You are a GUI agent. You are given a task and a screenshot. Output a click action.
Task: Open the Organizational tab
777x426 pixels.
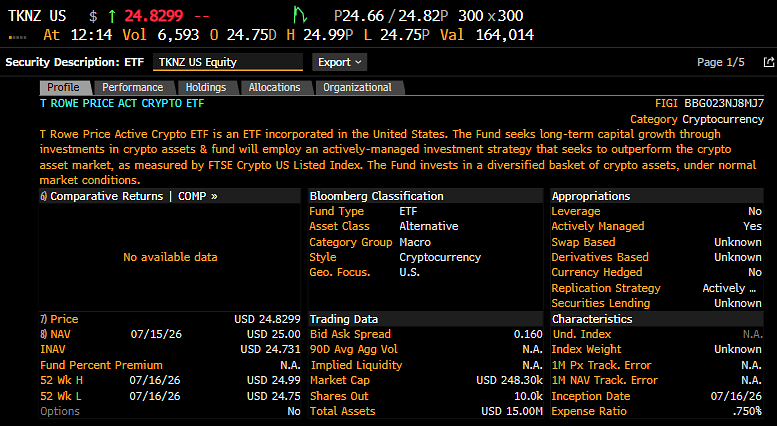tap(357, 87)
